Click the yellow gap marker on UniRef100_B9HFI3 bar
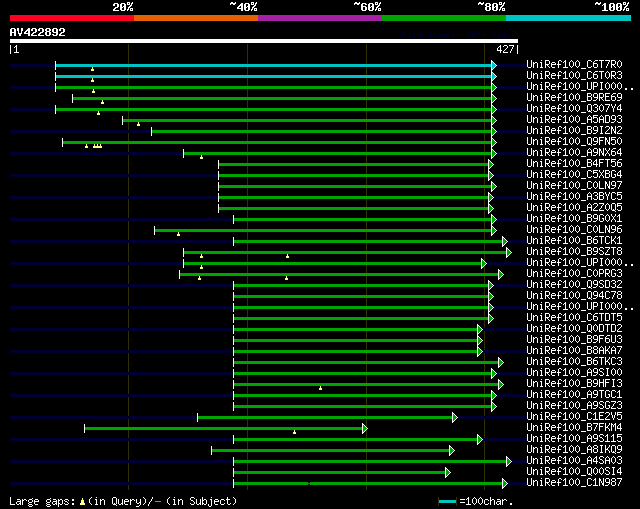 pyautogui.click(x=320, y=388)
